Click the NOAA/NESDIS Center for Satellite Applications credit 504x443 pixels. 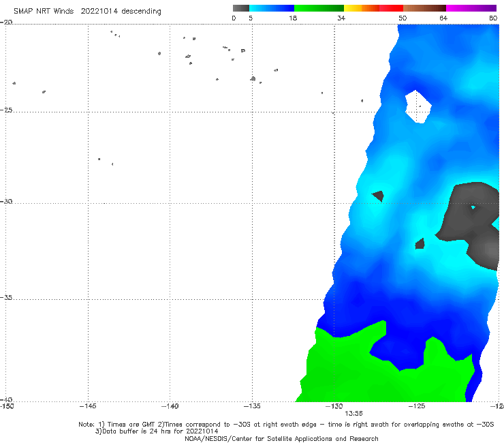point(281,439)
